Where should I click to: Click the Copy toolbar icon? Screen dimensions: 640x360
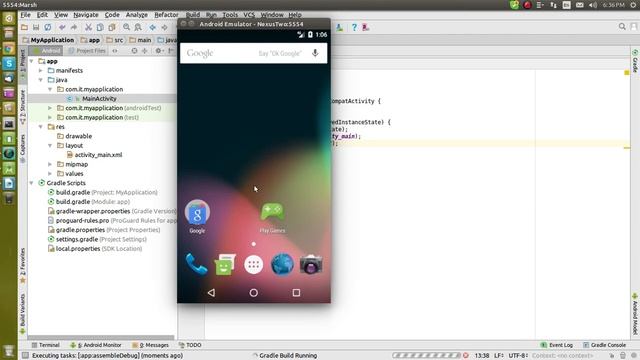(100, 27)
